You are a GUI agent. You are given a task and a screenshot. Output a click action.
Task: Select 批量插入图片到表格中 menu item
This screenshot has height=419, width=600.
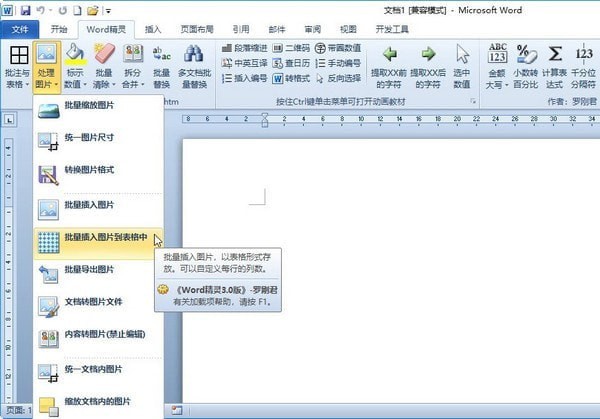pos(98,243)
